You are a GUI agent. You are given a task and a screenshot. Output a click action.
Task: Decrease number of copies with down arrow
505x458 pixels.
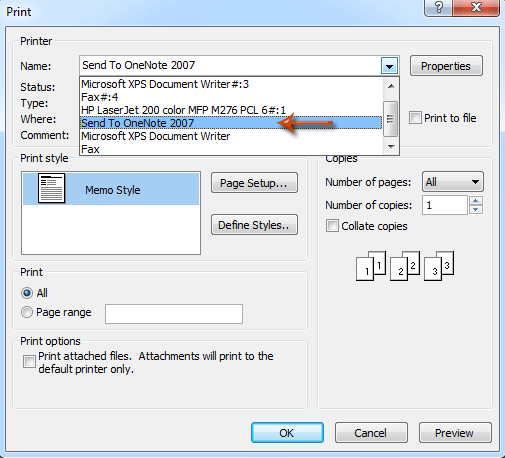(476, 209)
